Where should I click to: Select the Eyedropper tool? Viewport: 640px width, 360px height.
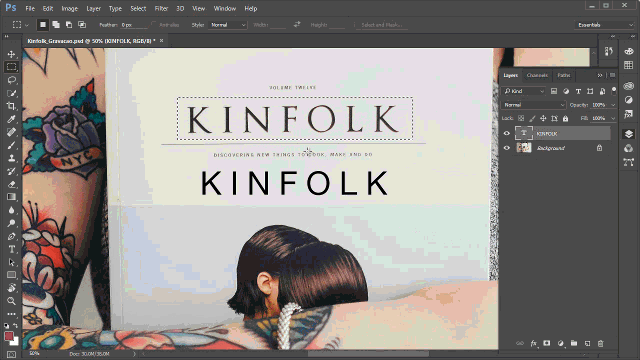coord(11,119)
